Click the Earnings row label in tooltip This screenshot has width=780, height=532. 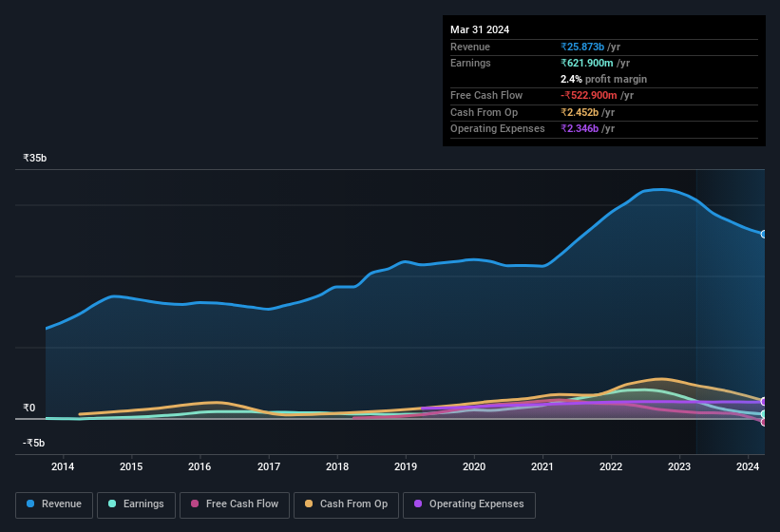tap(470, 63)
